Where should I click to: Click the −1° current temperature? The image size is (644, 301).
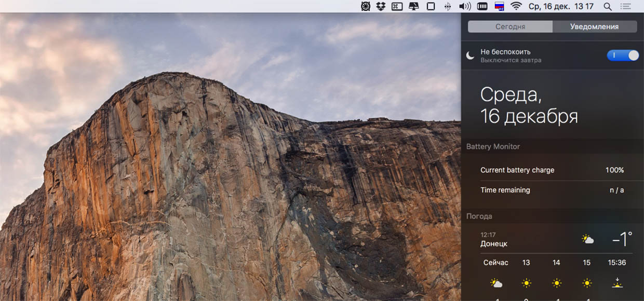[622, 239]
